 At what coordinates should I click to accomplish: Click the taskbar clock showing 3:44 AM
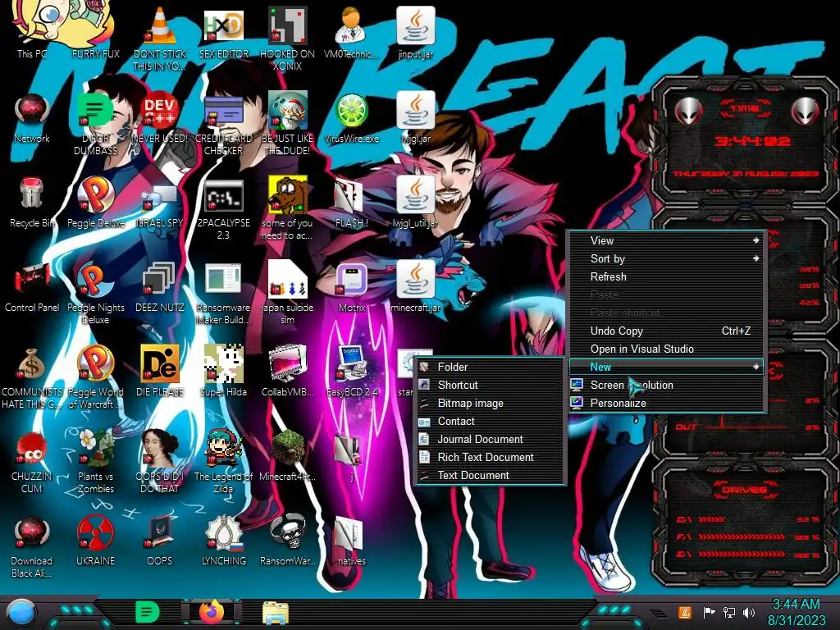tap(796, 612)
